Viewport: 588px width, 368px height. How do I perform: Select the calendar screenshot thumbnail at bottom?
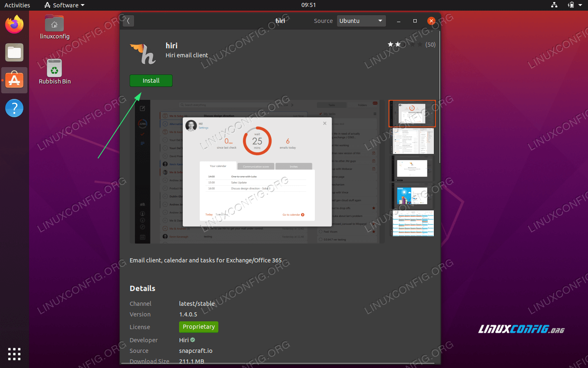click(412, 224)
